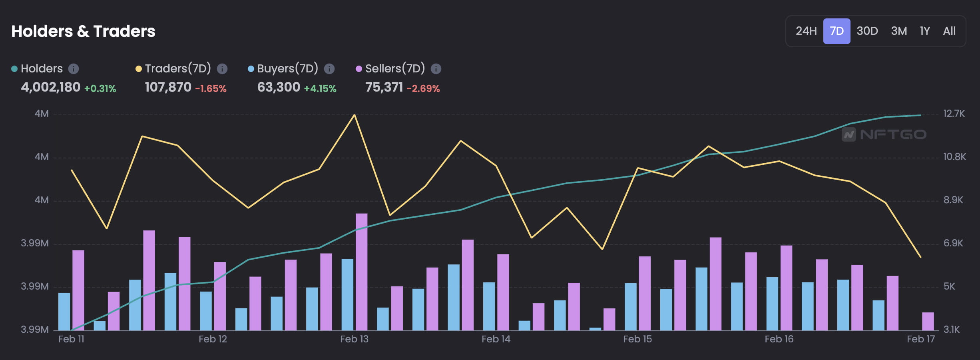Switch to 30D time range
The width and height of the screenshot is (980, 360).
[x=867, y=31]
